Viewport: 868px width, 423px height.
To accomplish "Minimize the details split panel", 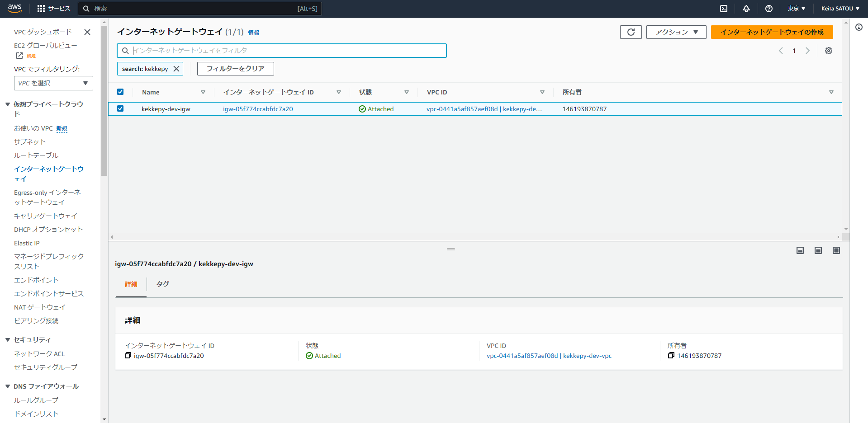I will point(800,250).
